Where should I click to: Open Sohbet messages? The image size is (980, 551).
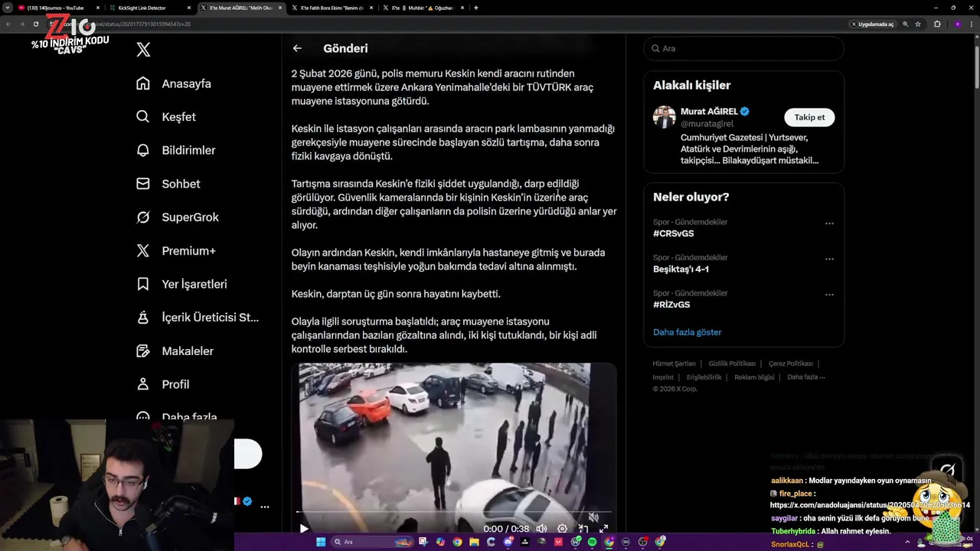click(x=168, y=184)
